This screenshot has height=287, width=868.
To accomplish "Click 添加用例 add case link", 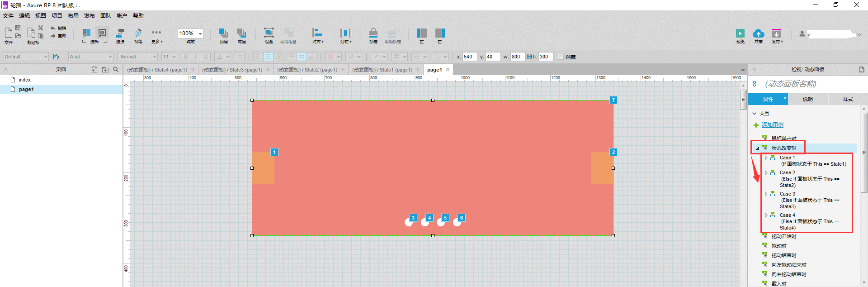I will coord(773,125).
